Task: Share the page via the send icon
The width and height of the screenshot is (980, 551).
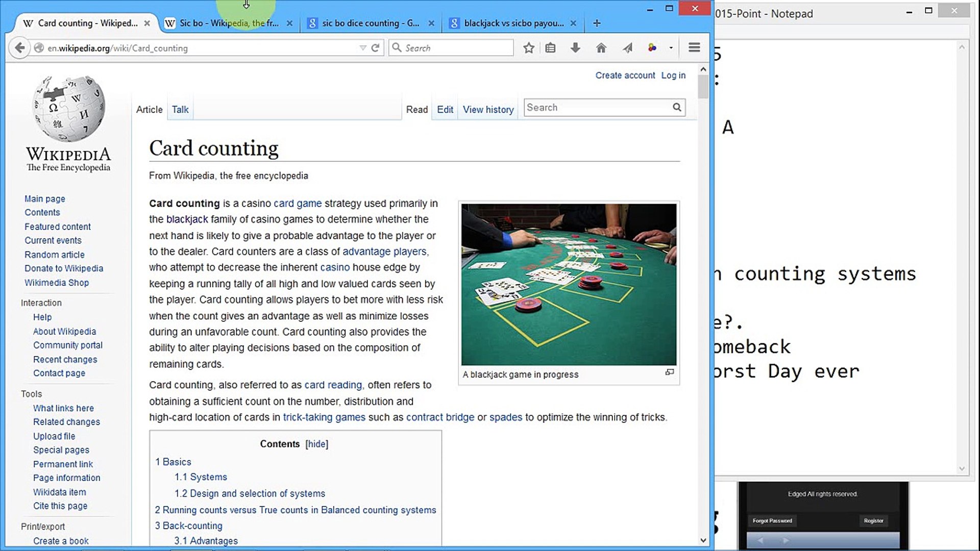Action: [627, 47]
